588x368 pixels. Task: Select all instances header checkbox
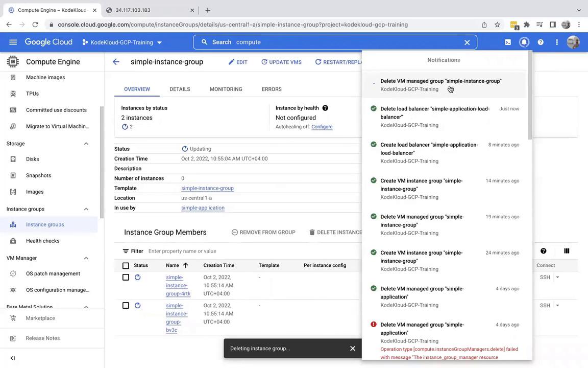click(x=126, y=266)
